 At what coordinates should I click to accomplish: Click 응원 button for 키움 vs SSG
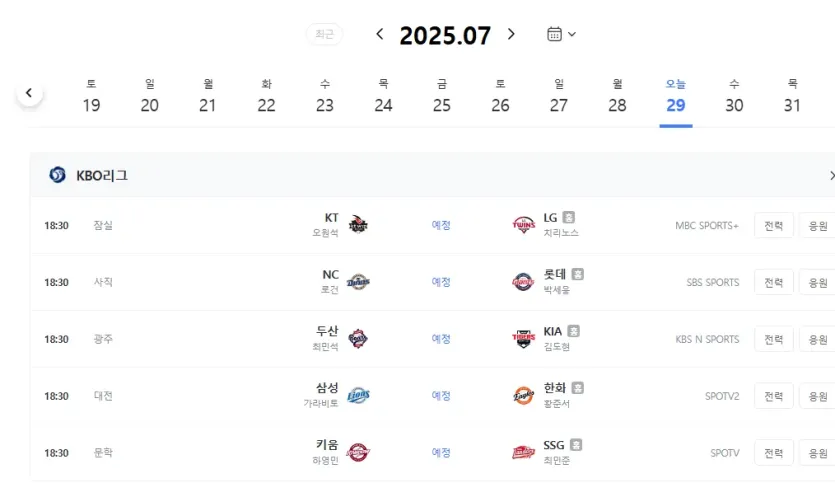point(817,453)
